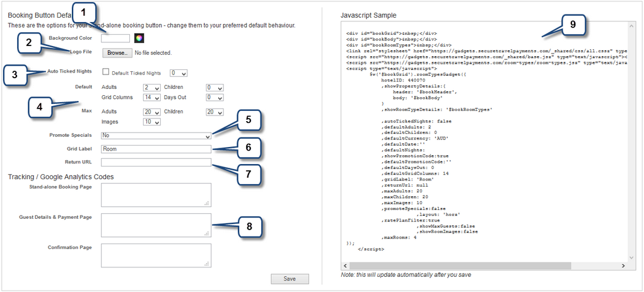Screen dimensions: 644x292
Task: Click the Browse button for Logo File
Action: click(x=117, y=53)
